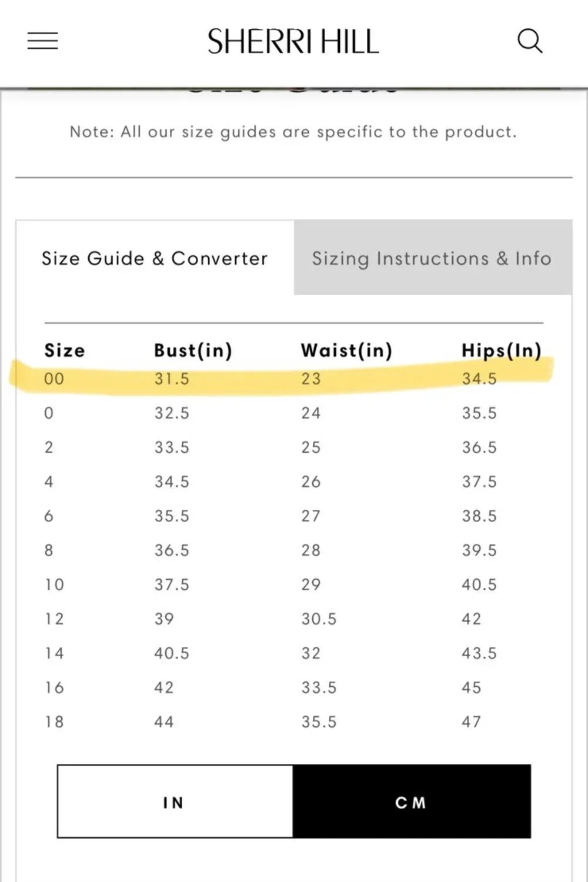Click the 47 hips measurement
This screenshot has height=882, width=588.
pos(471,721)
